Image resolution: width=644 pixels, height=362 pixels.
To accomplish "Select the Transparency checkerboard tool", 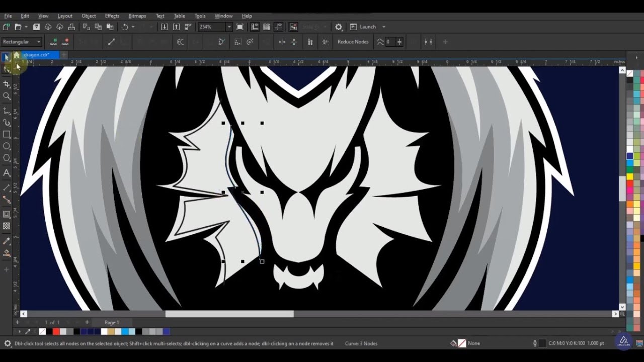I will (7, 226).
